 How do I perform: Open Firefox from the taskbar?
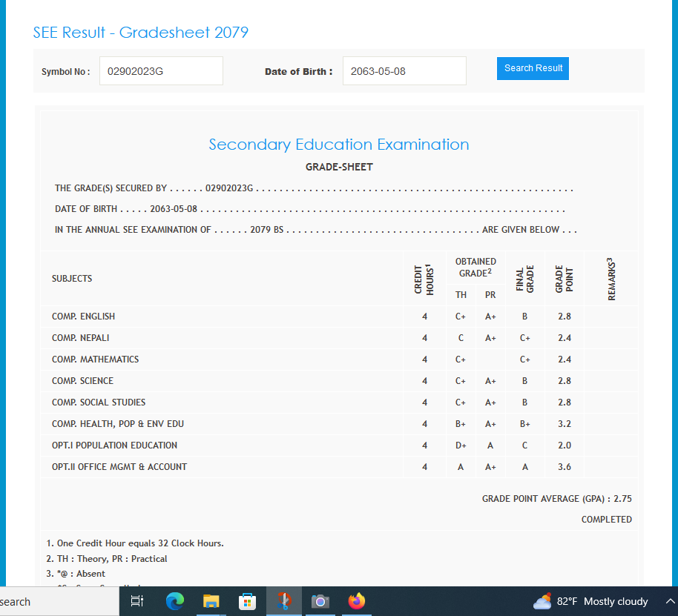pos(357,601)
